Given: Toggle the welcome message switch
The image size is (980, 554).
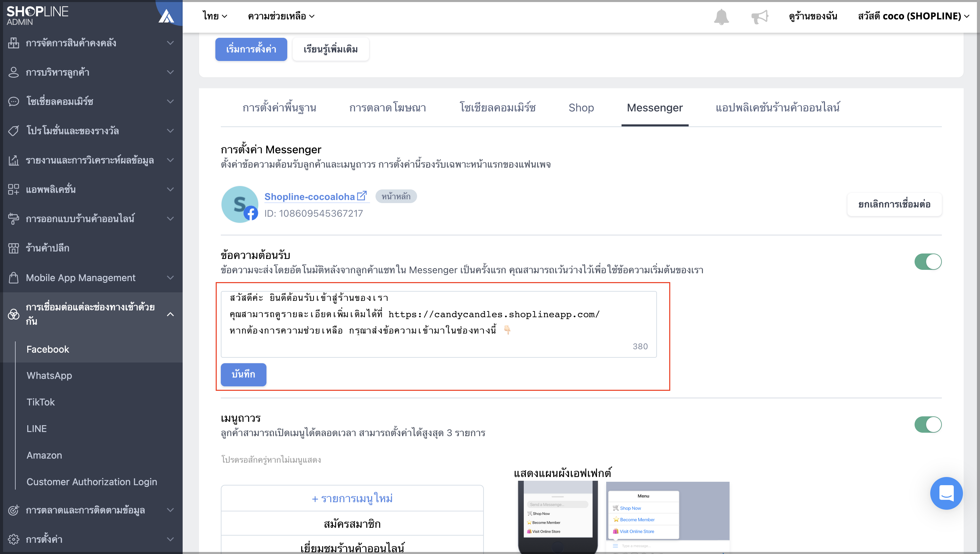Looking at the screenshot, I should [x=928, y=262].
